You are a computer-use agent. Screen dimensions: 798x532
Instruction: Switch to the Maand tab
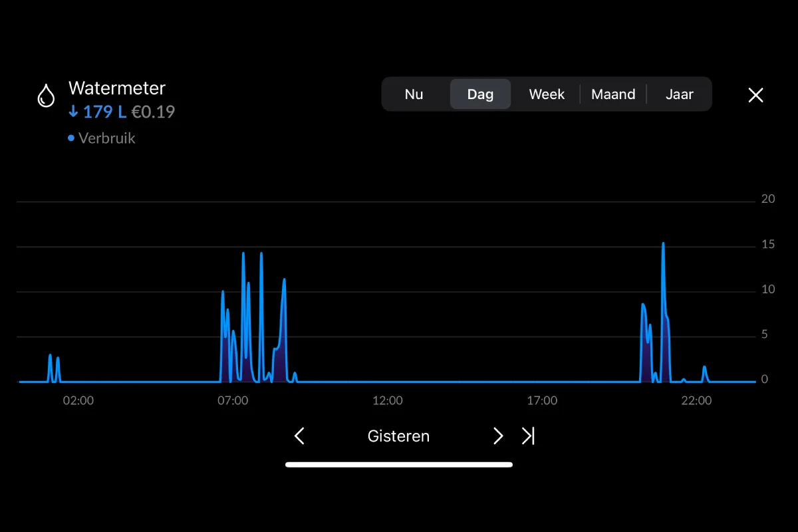click(613, 94)
